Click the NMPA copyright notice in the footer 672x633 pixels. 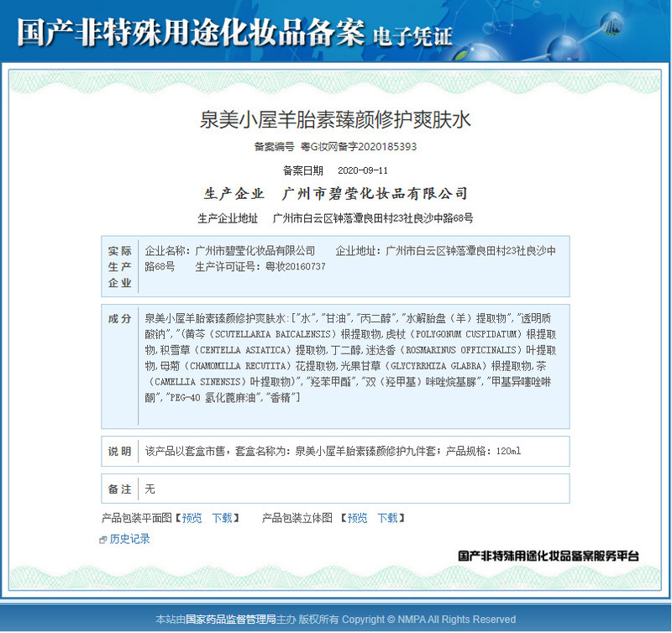(x=428, y=620)
